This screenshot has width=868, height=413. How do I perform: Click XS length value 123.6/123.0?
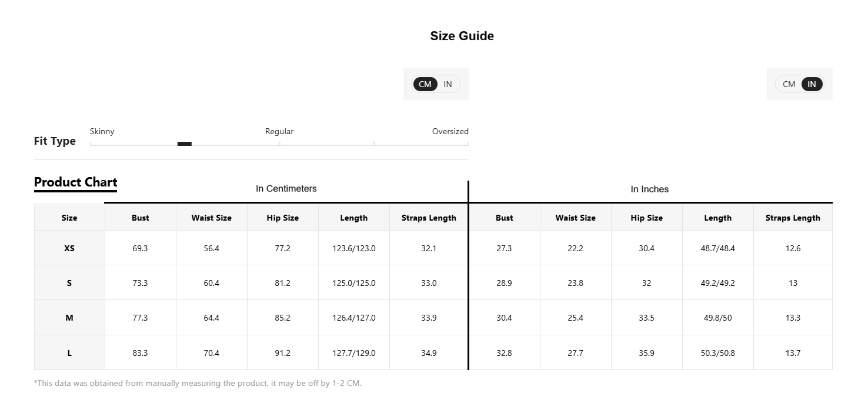click(x=354, y=248)
